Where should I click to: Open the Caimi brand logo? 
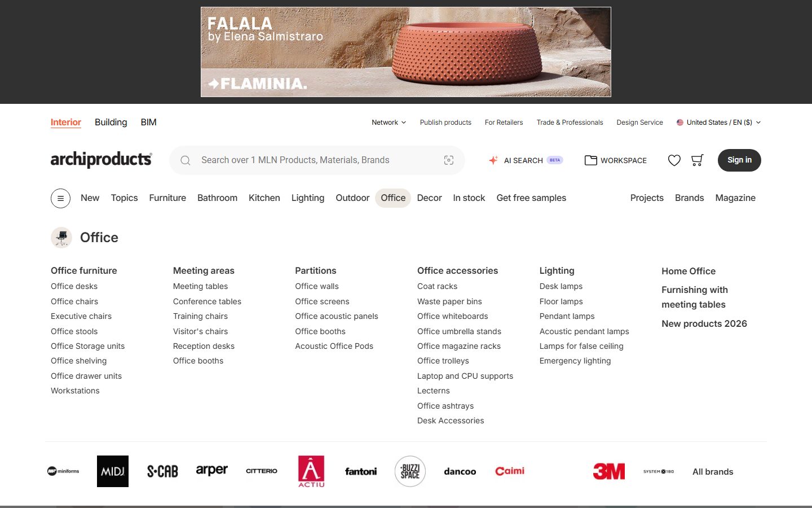510,471
